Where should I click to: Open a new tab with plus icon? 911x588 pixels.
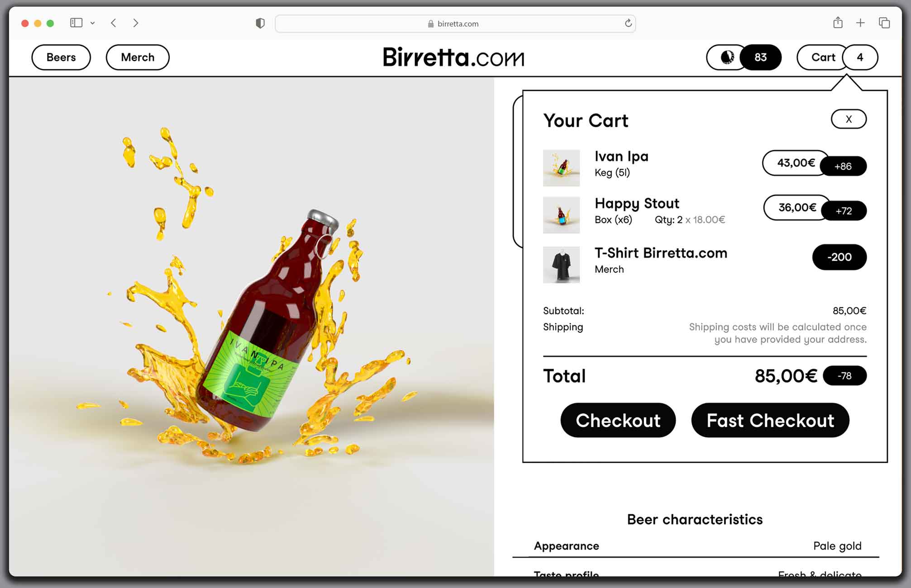coord(860,23)
